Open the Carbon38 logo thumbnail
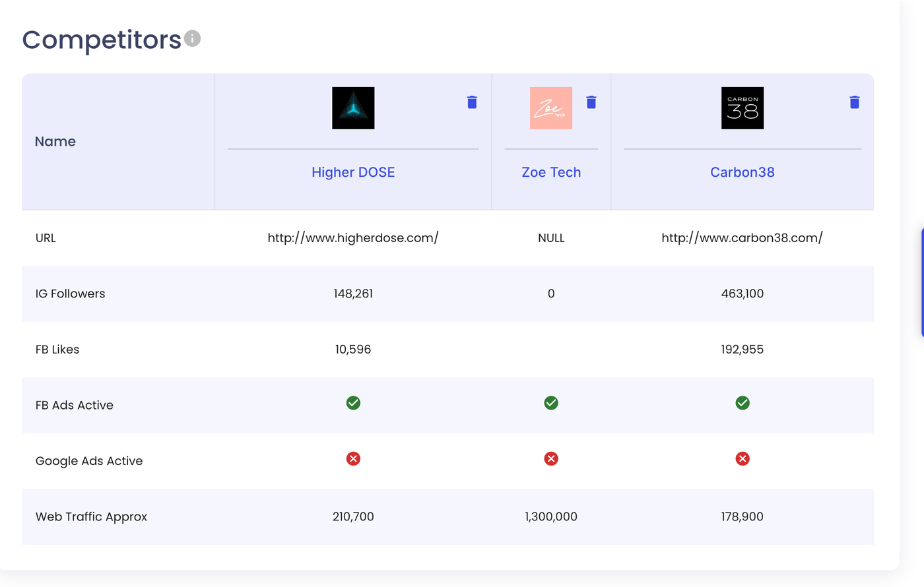Image resolution: width=924 pixels, height=587 pixels. pos(742,108)
